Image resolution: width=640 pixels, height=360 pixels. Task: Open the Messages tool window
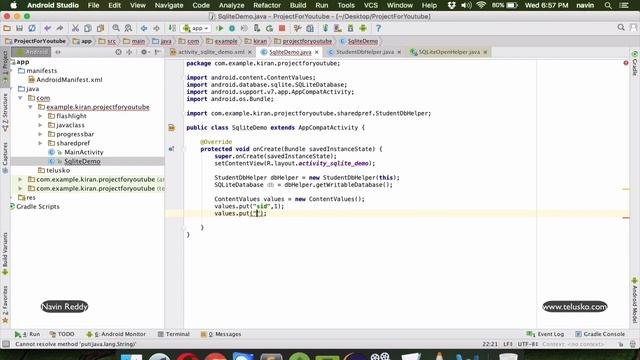coord(221,334)
